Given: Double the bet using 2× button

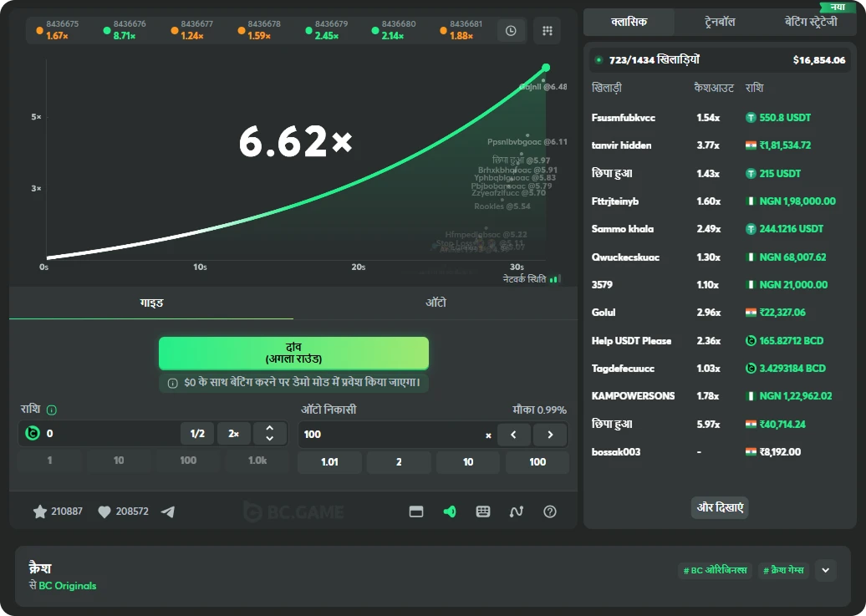Looking at the screenshot, I should point(234,434).
